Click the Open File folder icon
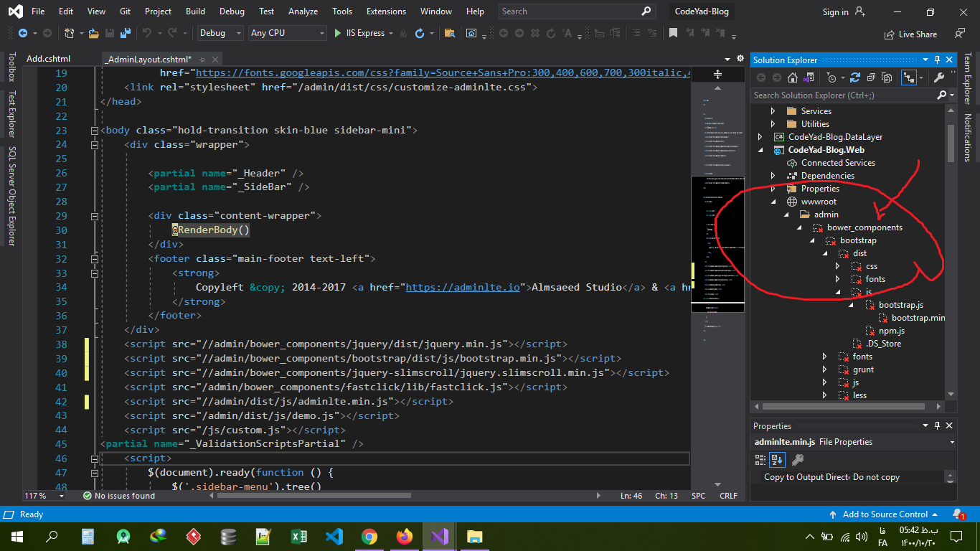Screen dimensions: 980x551 pyautogui.click(x=94, y=33)
